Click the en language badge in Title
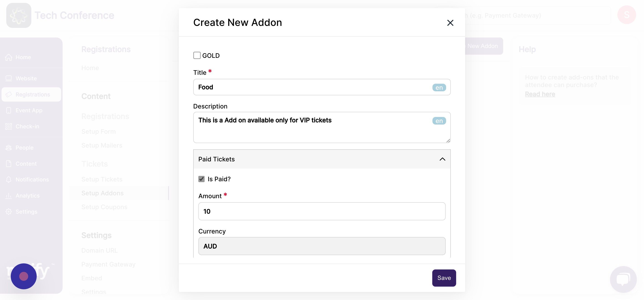Viewport: 644px width, 300px height. (439, 87)
